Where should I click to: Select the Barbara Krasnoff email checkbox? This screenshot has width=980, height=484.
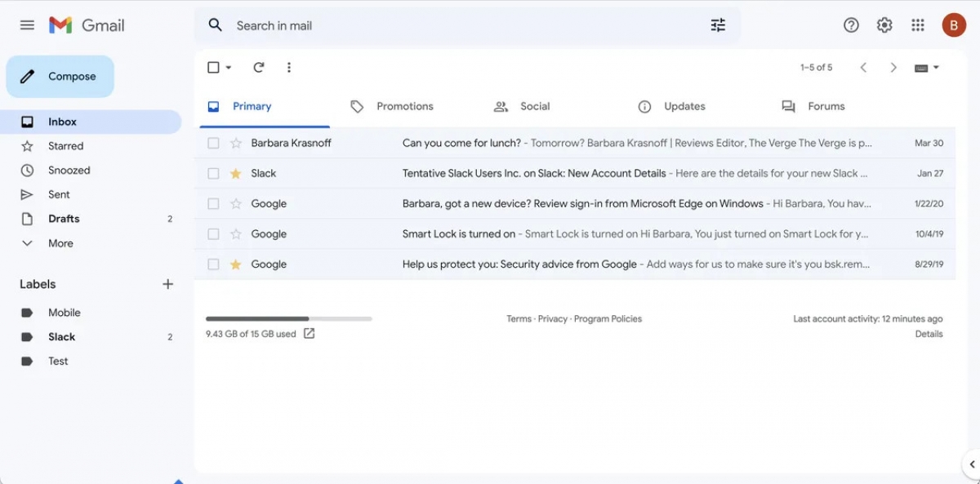(213, 143)
